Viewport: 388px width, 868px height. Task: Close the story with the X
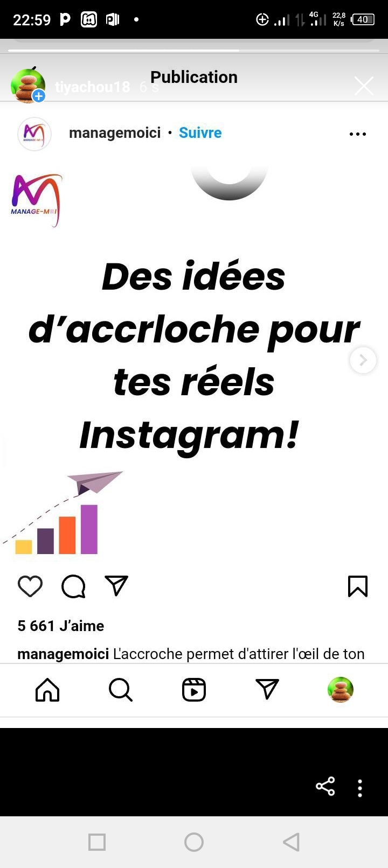364,86
